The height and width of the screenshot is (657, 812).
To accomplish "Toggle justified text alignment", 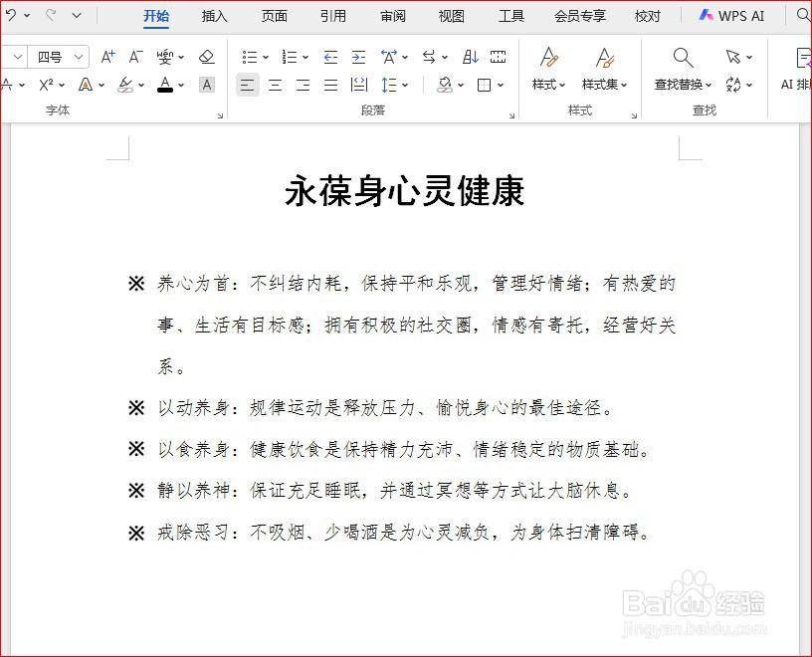I will coord(330,85).
